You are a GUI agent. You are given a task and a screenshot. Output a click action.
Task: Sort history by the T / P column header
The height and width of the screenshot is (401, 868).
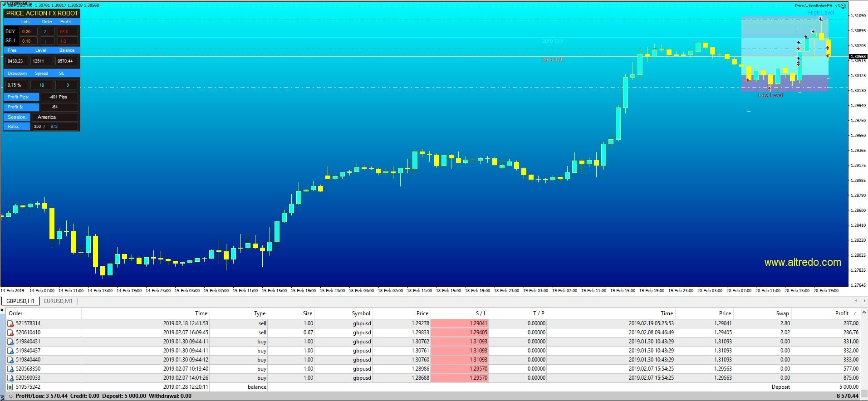tap(539, 313)
